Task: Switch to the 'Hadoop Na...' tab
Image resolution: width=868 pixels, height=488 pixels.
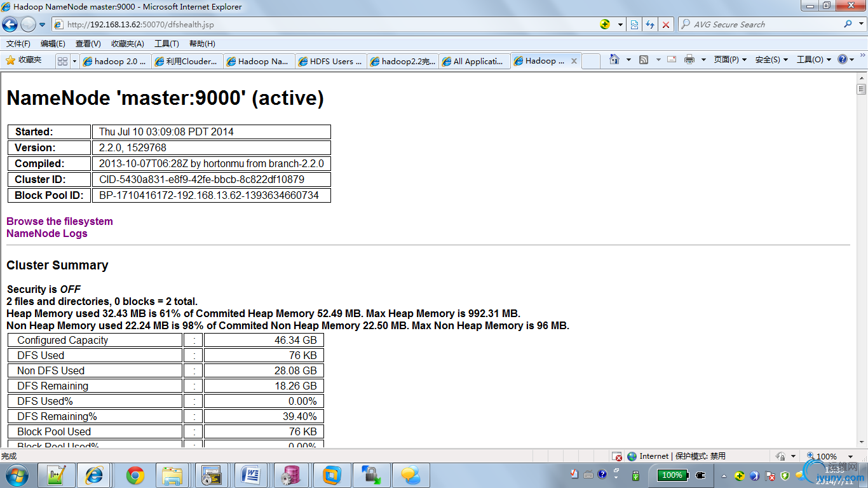Action: click(x=259, y=61)
